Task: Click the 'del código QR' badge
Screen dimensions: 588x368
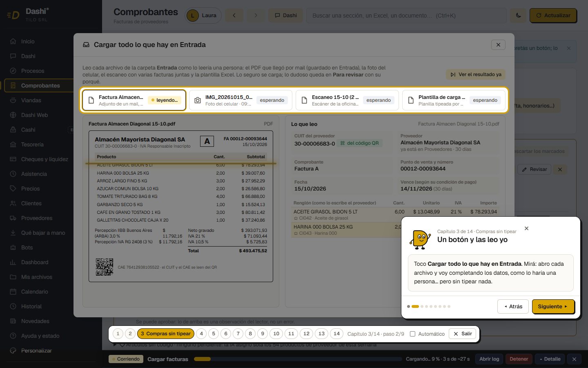Action: pyautogui.click(x=360, y=143)
